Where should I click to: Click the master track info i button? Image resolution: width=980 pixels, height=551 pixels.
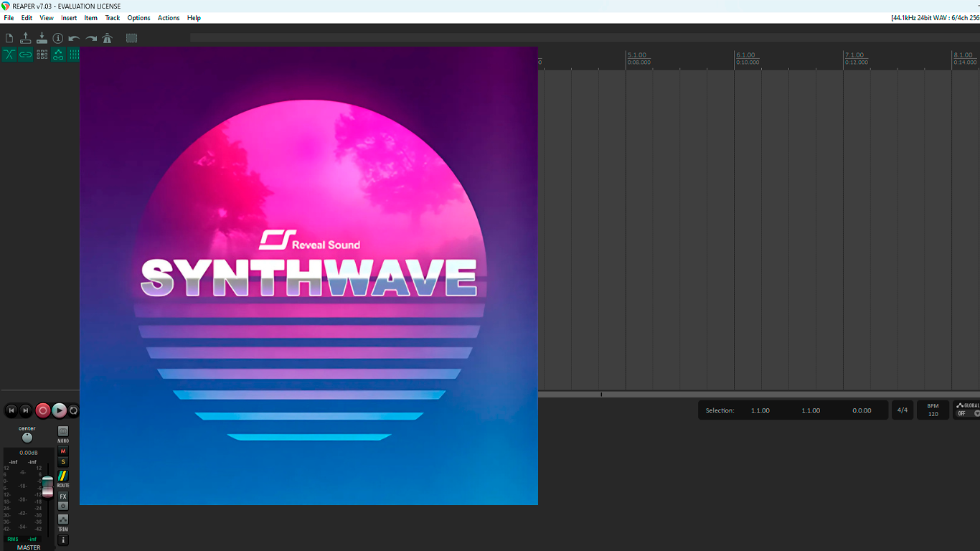[x=63, y=540]
